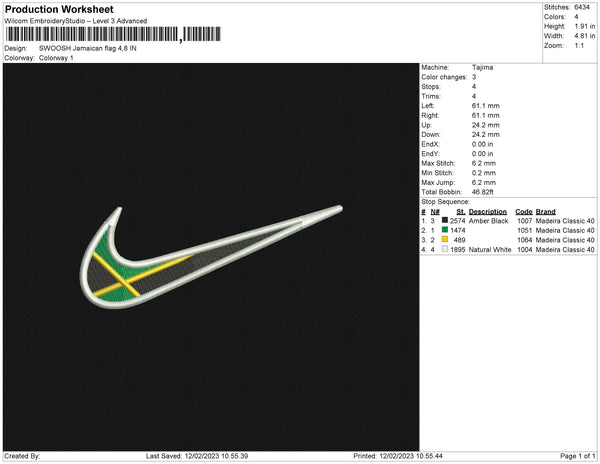
Task: Click the swoosh embroidery design preview
Action: tap(211, 257)
